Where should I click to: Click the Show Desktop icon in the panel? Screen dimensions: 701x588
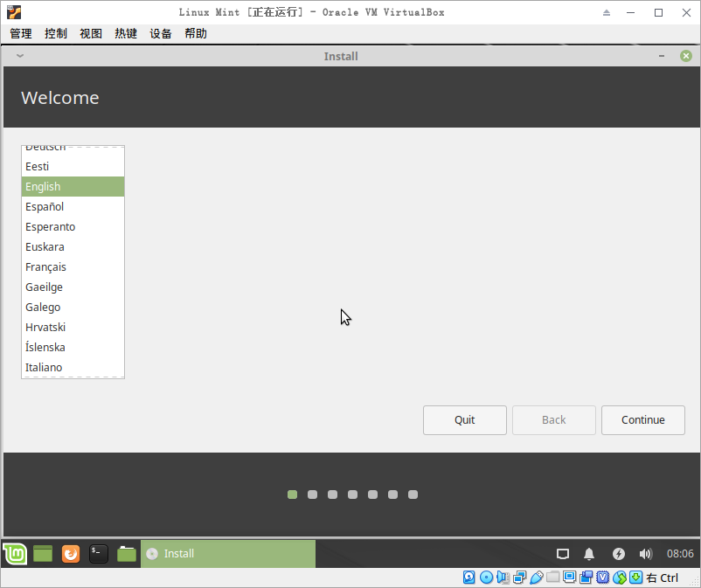pyautogui.click(x=43, y=553)
